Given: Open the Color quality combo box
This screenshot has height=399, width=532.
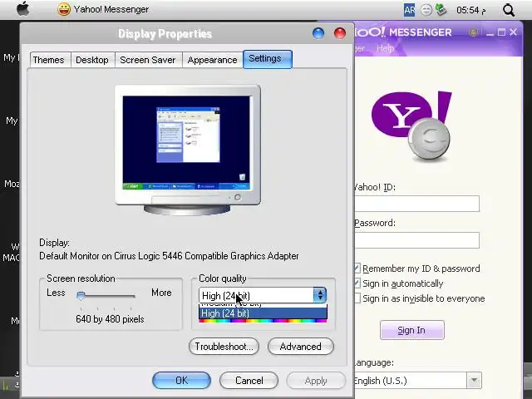Looking at the screenshot, I should 263,296.
